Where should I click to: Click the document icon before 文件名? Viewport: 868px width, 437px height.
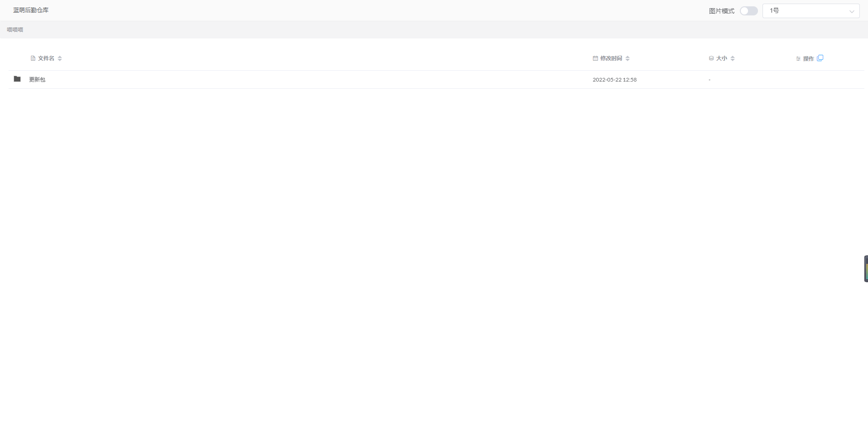[33, 58]
